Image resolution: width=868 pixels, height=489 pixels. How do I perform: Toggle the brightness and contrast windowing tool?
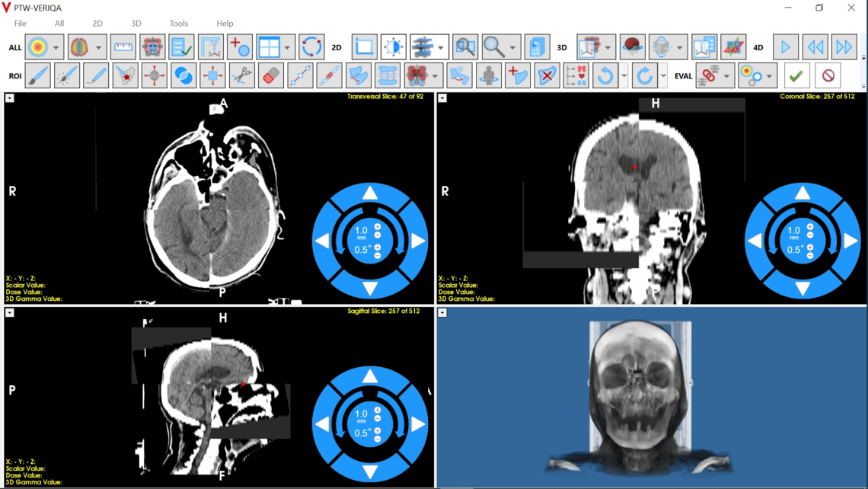tap(393, 46)
